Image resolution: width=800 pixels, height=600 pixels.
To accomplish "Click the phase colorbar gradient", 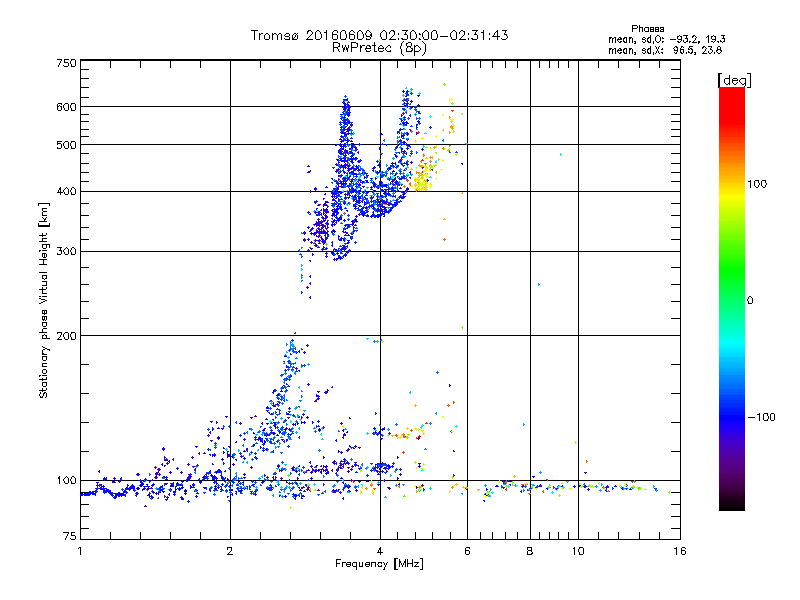I will (732, 298).
